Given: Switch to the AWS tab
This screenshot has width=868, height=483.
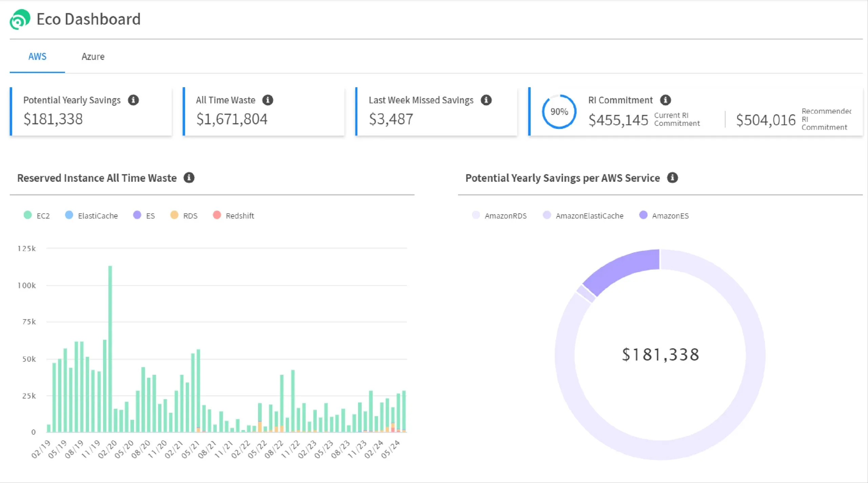Looking at the screenshot, I should pos(37,57).
